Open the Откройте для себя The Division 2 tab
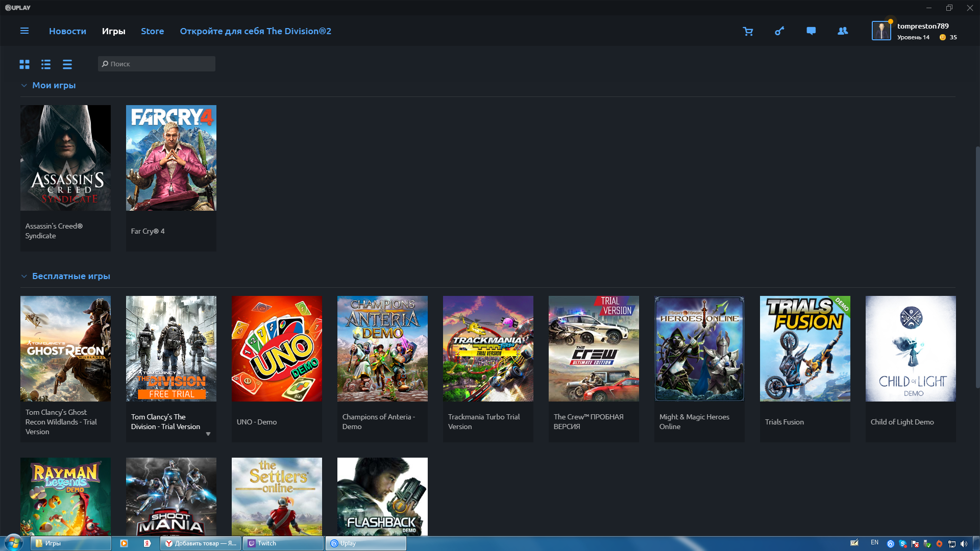980x551 pixels. (255, 31)
